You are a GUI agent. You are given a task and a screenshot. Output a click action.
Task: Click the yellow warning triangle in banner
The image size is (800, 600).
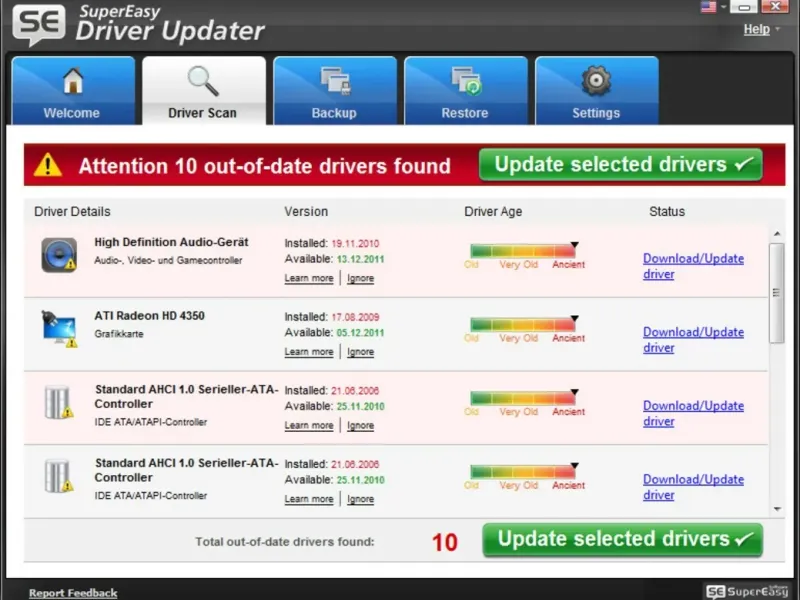click(47, 165)
